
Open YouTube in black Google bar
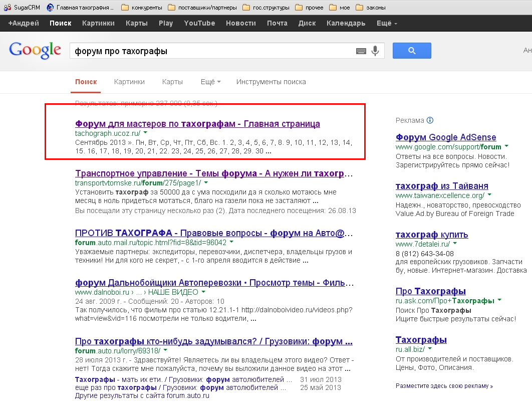coord(199,23)
